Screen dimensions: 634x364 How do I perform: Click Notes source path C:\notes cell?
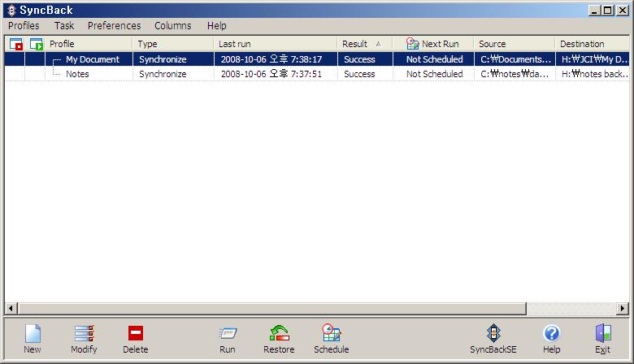point(515,74)
